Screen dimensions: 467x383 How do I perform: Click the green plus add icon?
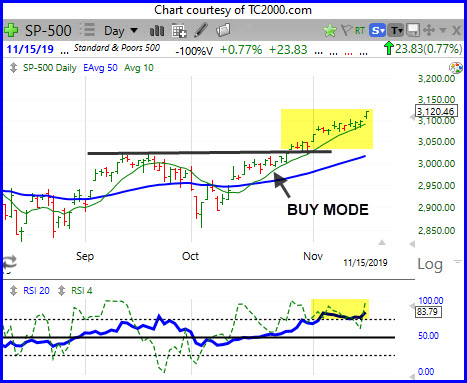pyautogui.click(x=11, y=30)
